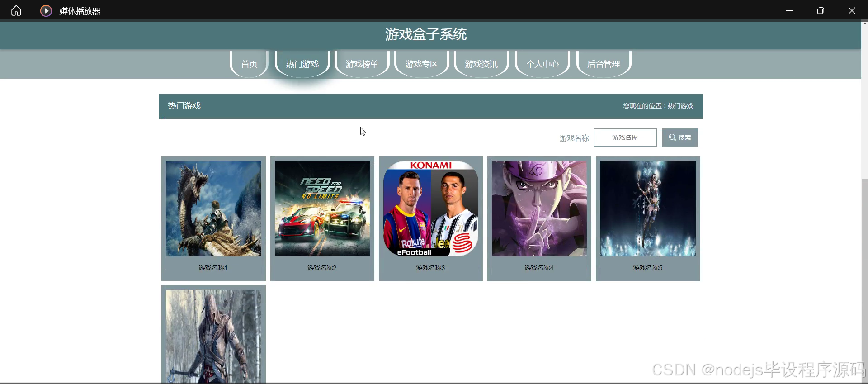Click the 游戏名称4 caption text
Viewport: 868px width, 384px height.
(x=539, y=268)
